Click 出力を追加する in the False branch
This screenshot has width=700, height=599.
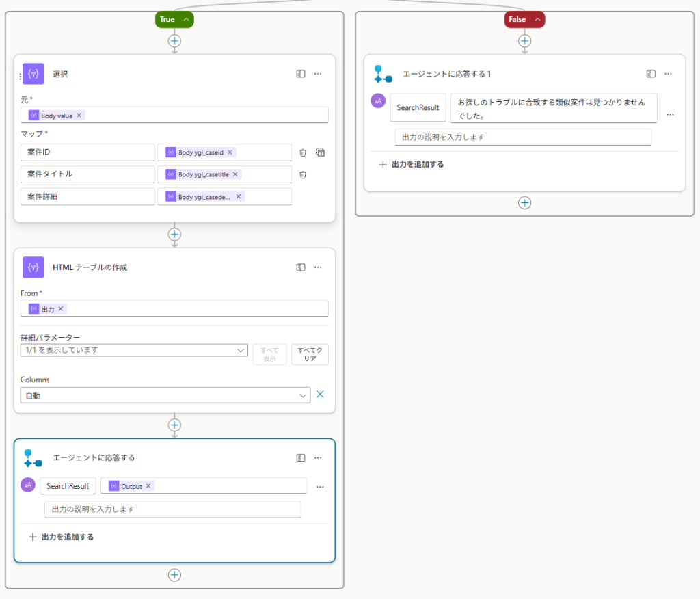(412, 164)
